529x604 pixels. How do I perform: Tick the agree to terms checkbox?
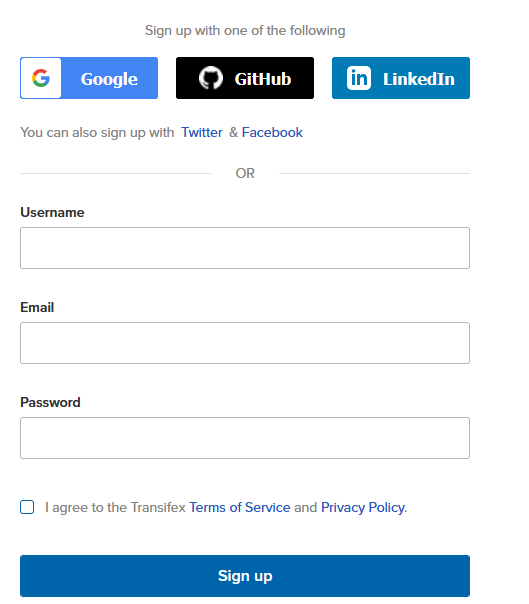27,507
